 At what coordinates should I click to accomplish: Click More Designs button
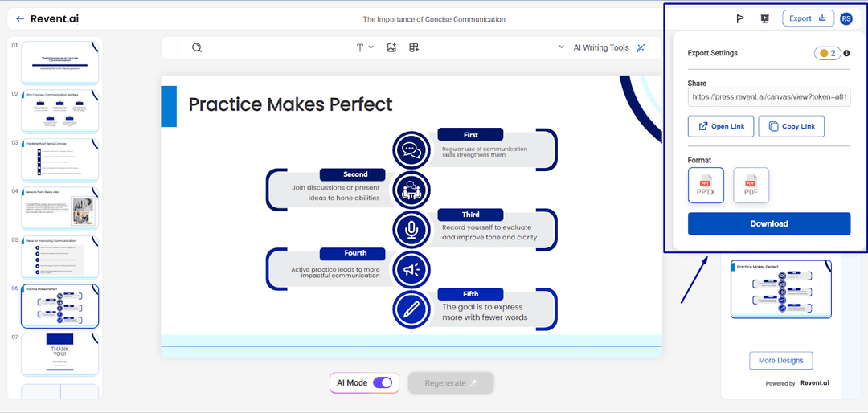click(x=780, y=360)
